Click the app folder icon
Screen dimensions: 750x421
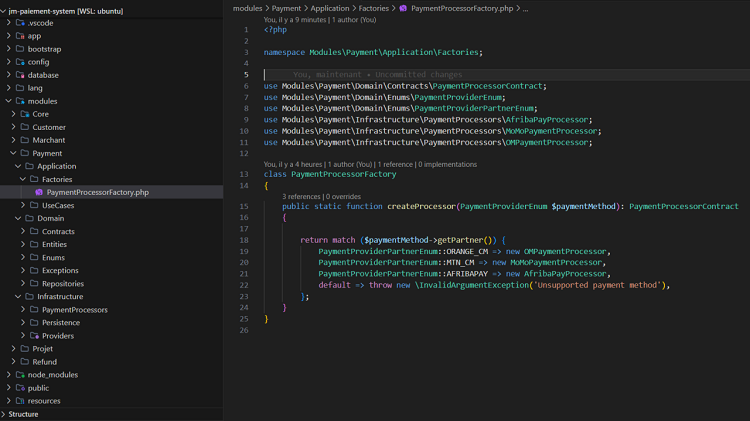point(20,36)
